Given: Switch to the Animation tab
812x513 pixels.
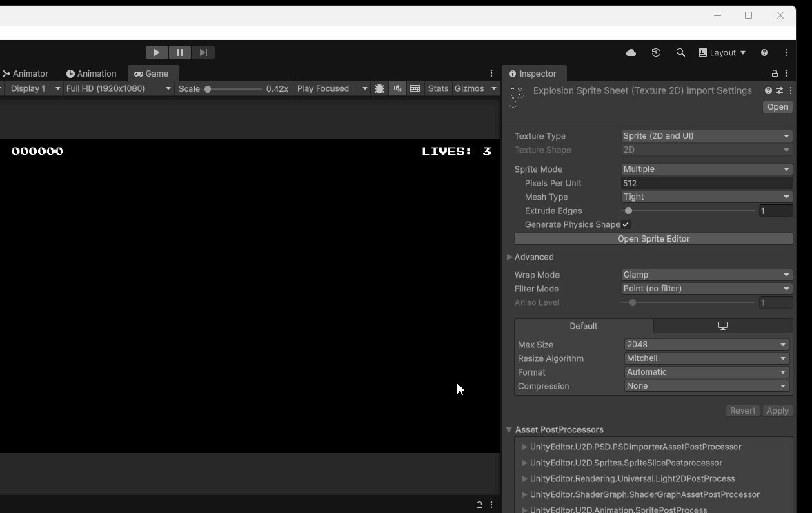Looking at the screenshot, I should (x=91, y=74).
